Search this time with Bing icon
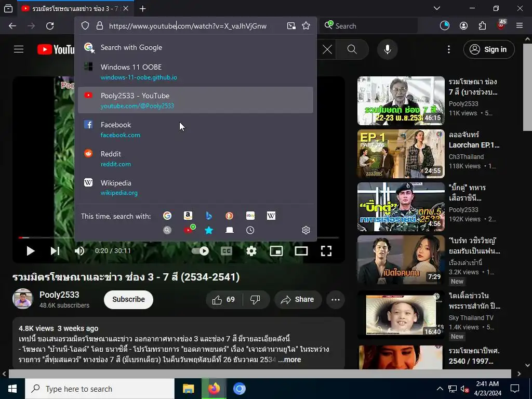 coord(209,216)
